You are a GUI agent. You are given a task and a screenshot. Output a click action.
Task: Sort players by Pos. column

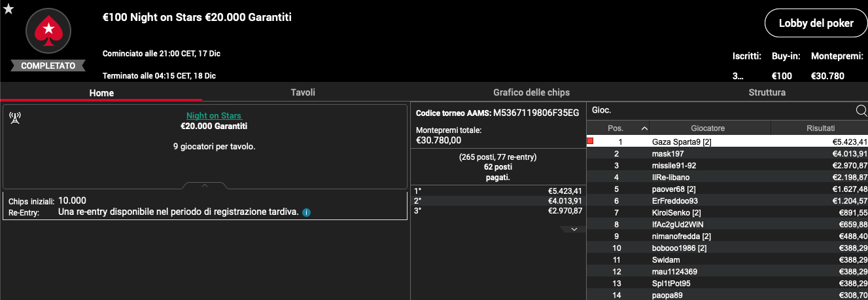(618, 128)
